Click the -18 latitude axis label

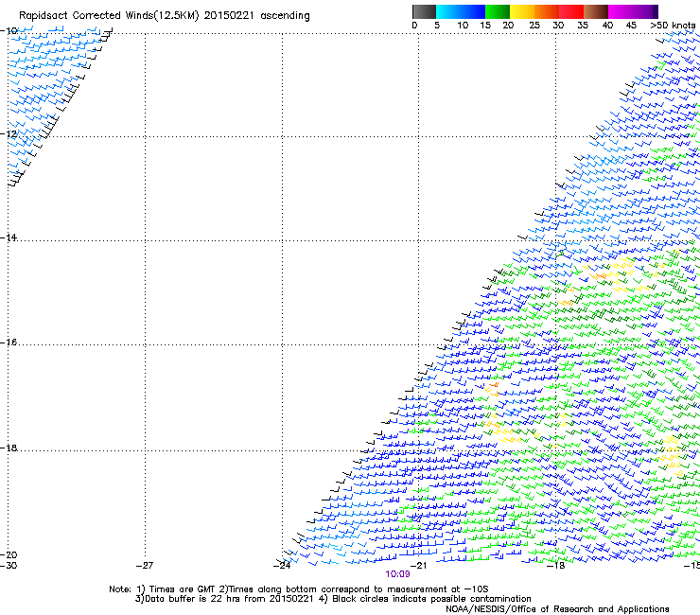coord(9,448)
